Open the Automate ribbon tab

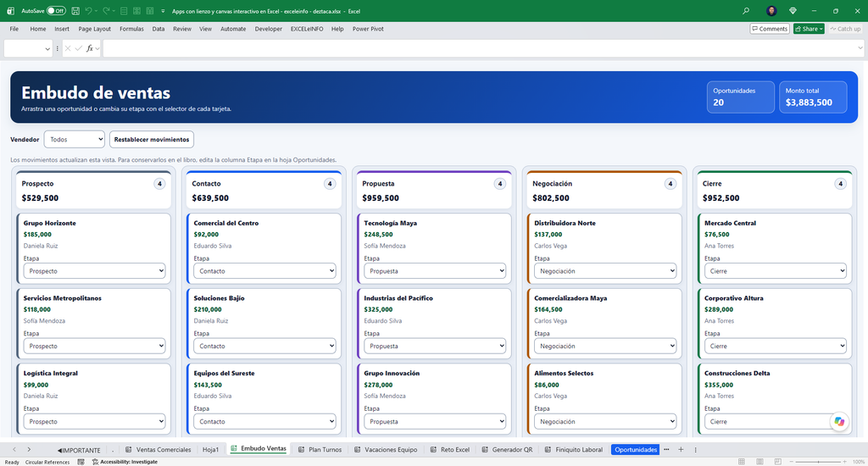pos(233,29)
